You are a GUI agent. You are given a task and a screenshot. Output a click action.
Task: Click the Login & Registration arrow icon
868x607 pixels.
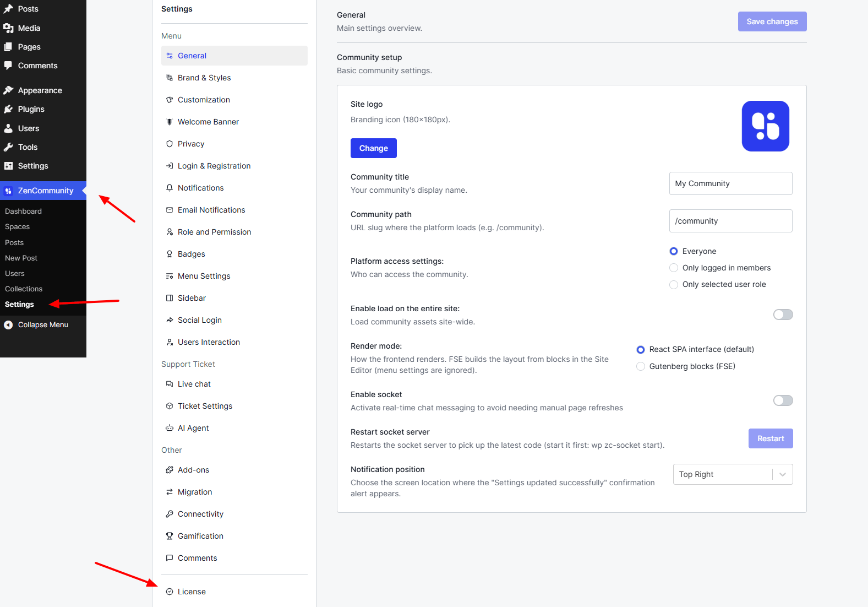(170, 166)
